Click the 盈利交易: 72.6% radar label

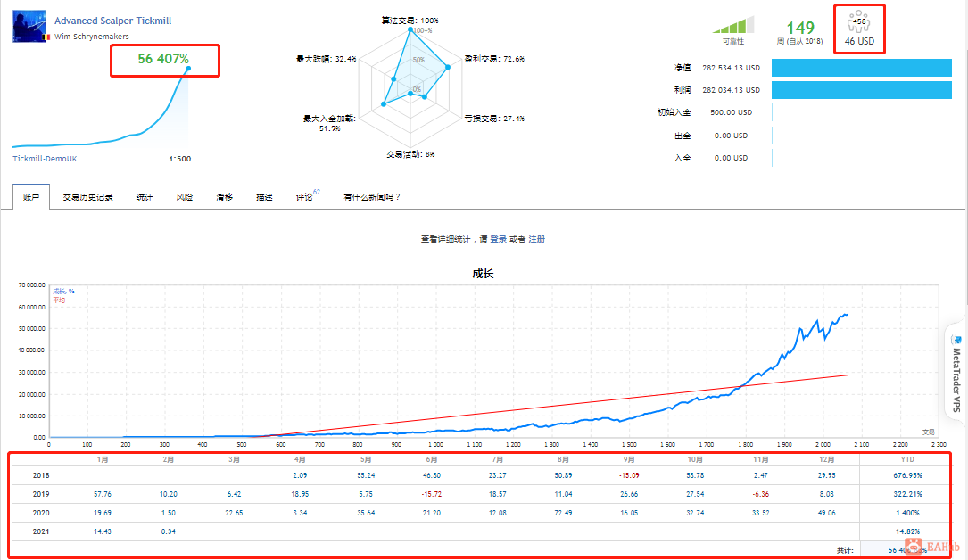494,59
